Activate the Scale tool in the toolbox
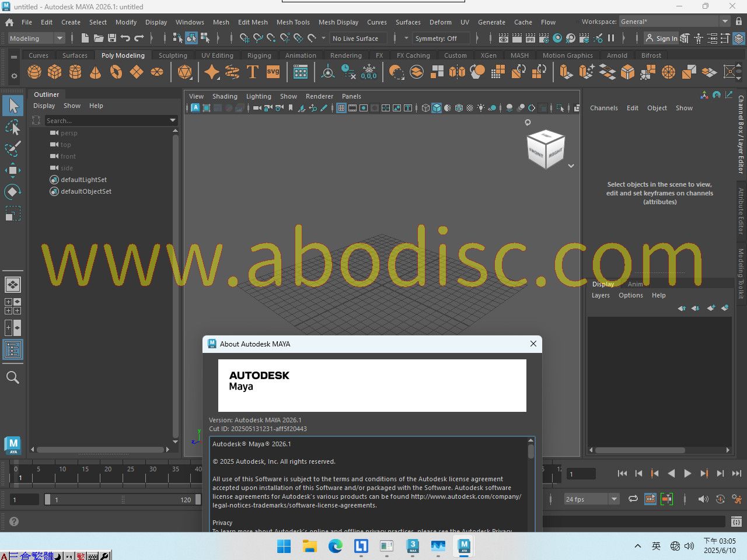This screenshot has height=560, width=747. coord(13,213)
